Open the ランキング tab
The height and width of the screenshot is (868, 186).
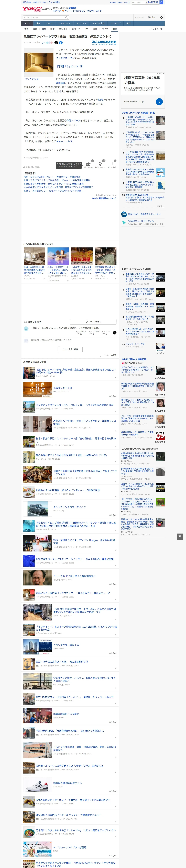click(x=115, y=24)
